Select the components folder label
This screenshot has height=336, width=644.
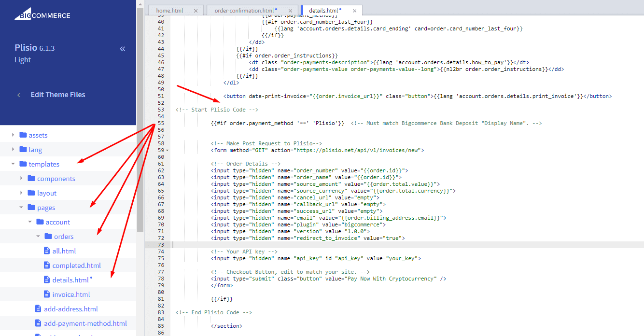[56, 179]
